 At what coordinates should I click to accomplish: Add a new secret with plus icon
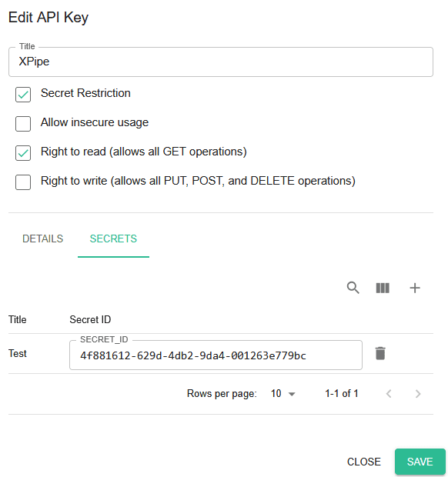tap(415, 288)
